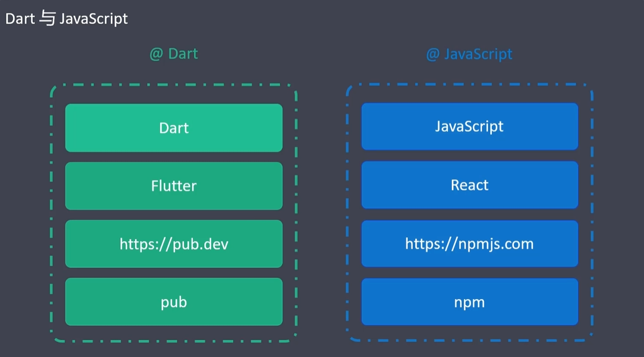Click the npmjs.com registry entry
This screenshot has width=644, height=357.
click(469, 244)
